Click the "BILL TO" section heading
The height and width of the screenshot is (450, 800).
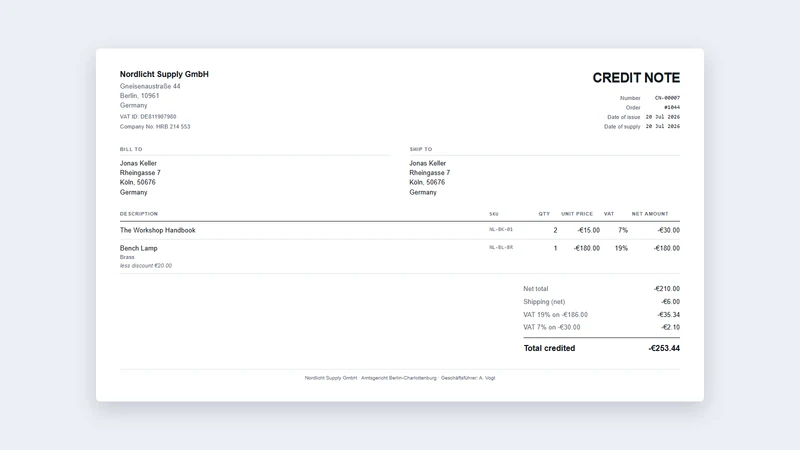[x=131, y=149]
